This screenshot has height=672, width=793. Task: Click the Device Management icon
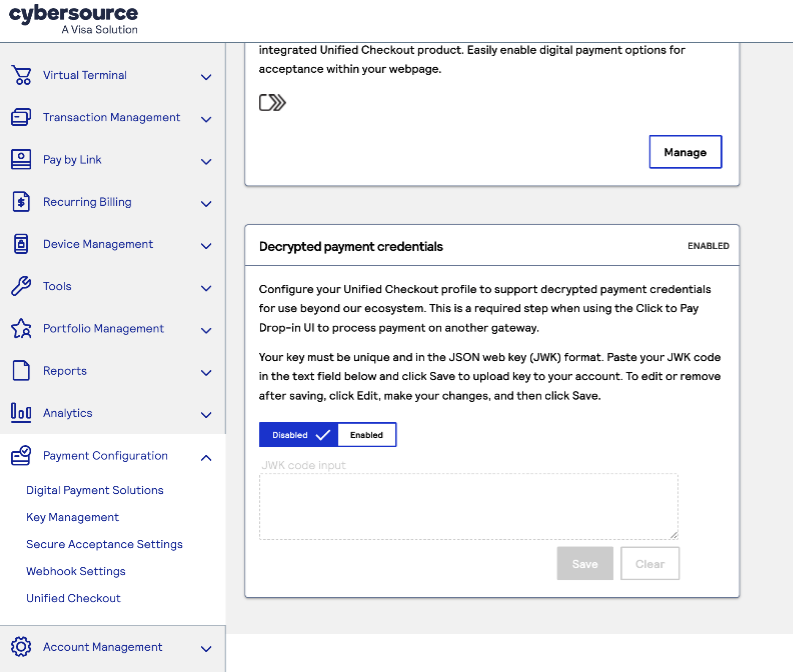pyautogui.click(x=21, y=244)
